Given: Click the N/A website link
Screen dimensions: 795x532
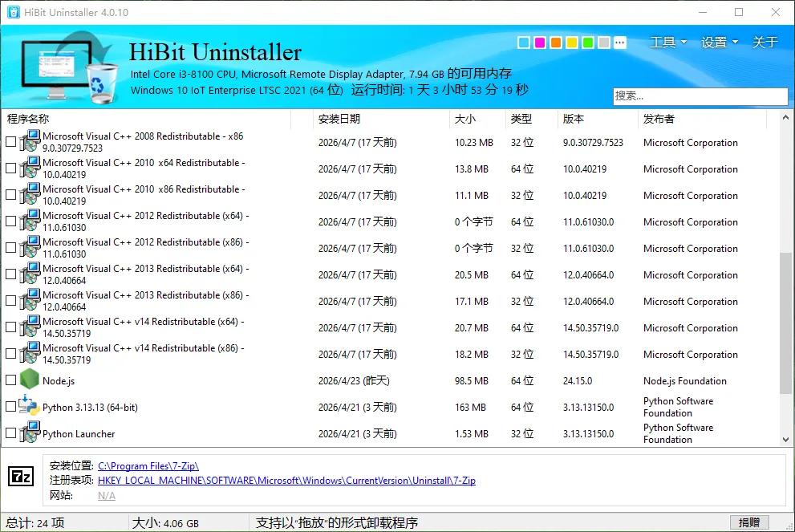Looking at the screenshot, I should pyautogui.click(x=107, y=495).
